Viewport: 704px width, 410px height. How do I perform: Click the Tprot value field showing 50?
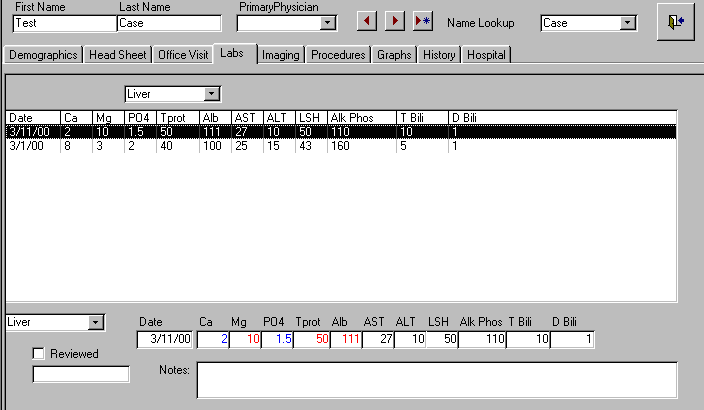tap(313, 340)
